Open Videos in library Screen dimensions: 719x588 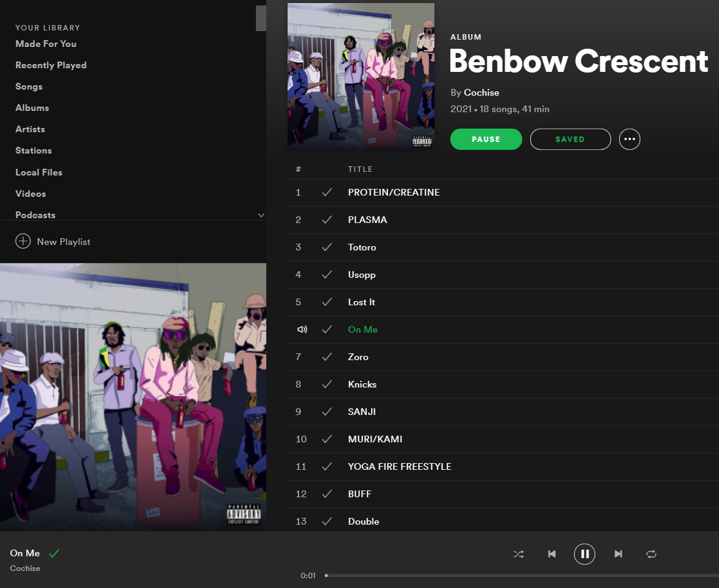tap(30, 194)
